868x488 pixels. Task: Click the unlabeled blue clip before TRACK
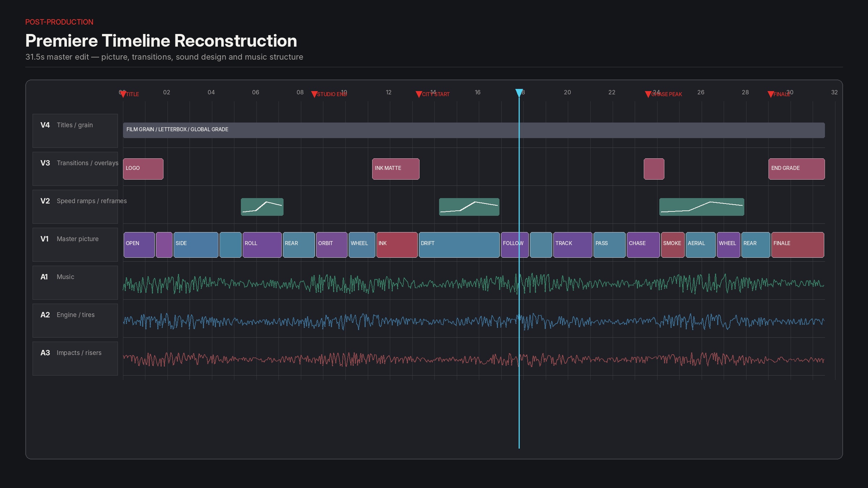click(541, 245)
